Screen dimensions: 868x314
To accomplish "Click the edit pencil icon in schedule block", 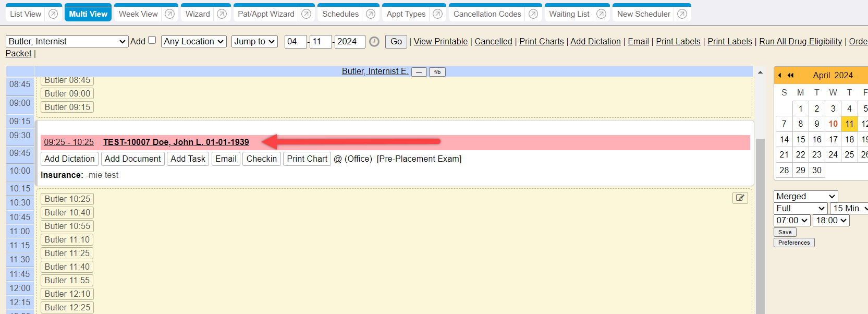I will pyautogui.click(x=740, y=198).
